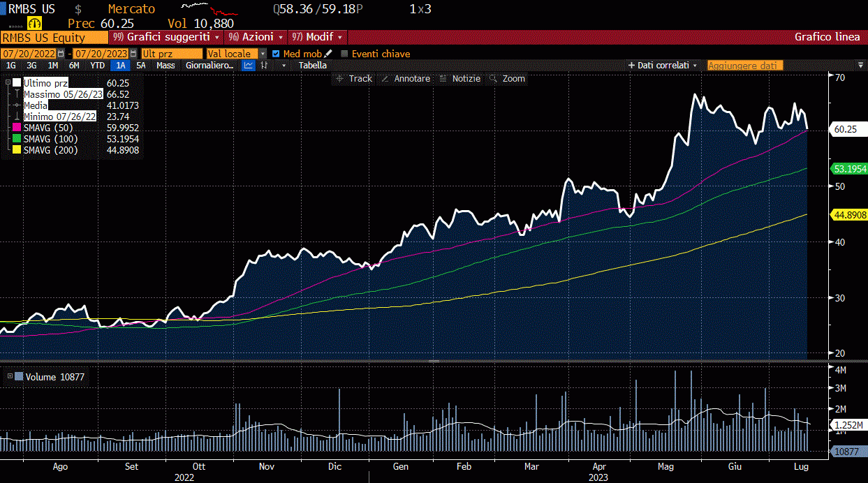
Task: Open the Giornaliero periodicity dropdown
Action: (211, 65)
